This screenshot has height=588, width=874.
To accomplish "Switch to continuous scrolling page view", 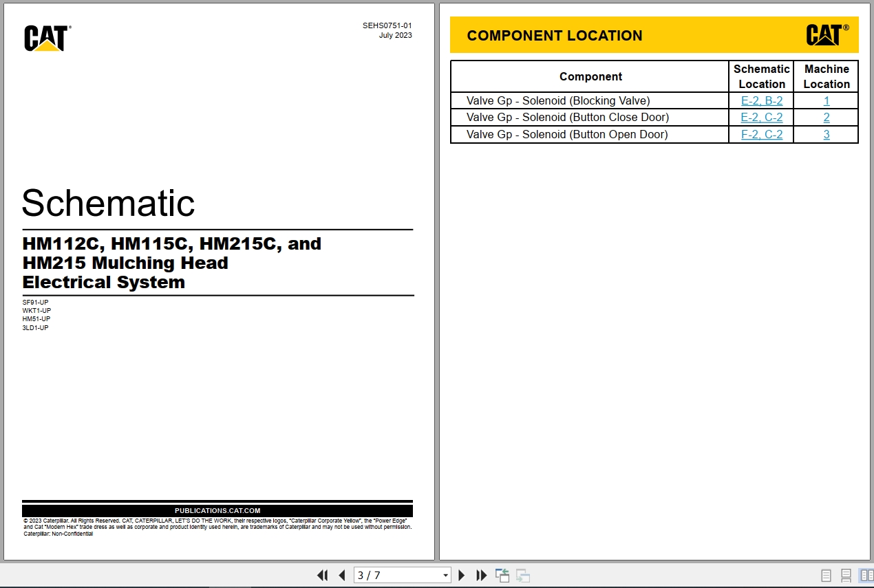I will [x=846, y=575].
